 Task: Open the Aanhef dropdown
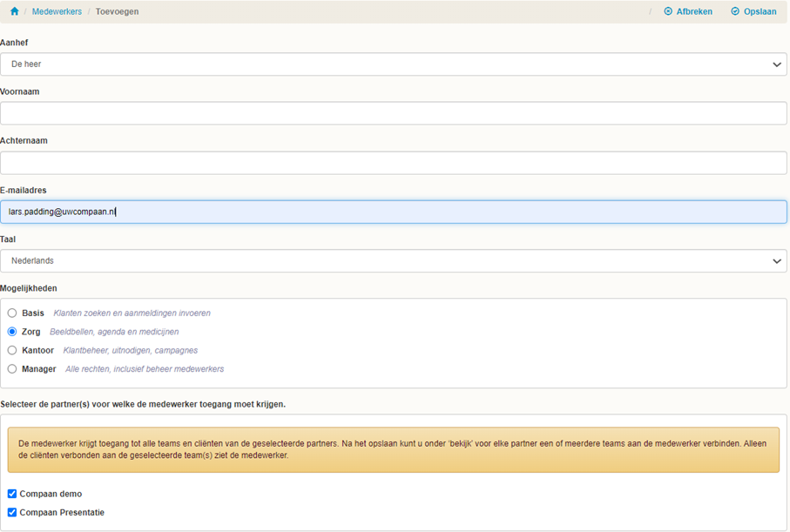[394, 64]
